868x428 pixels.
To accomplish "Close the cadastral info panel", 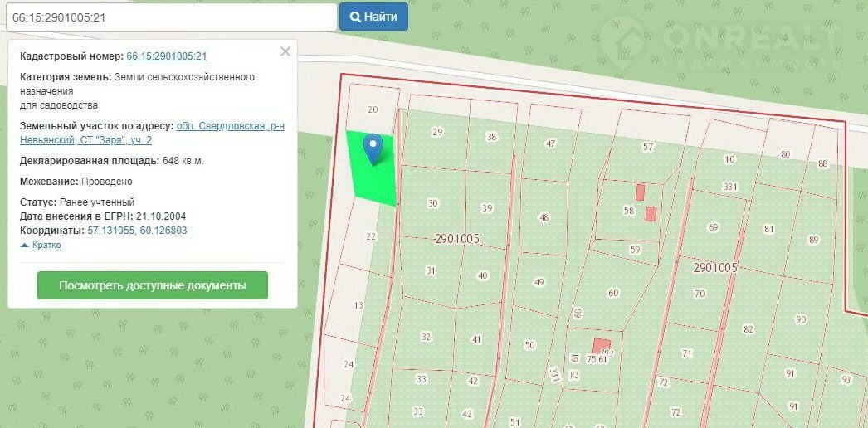I will click(x=285, y=51).
